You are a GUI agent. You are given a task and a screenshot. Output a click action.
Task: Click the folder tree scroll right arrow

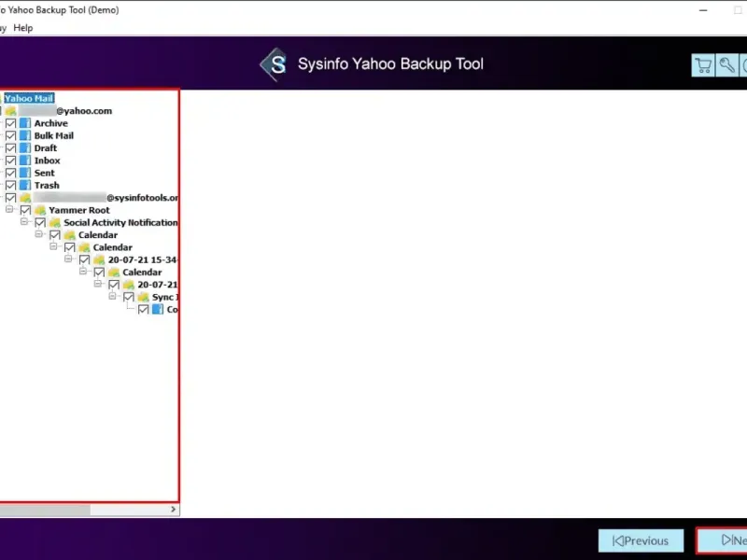174,510
